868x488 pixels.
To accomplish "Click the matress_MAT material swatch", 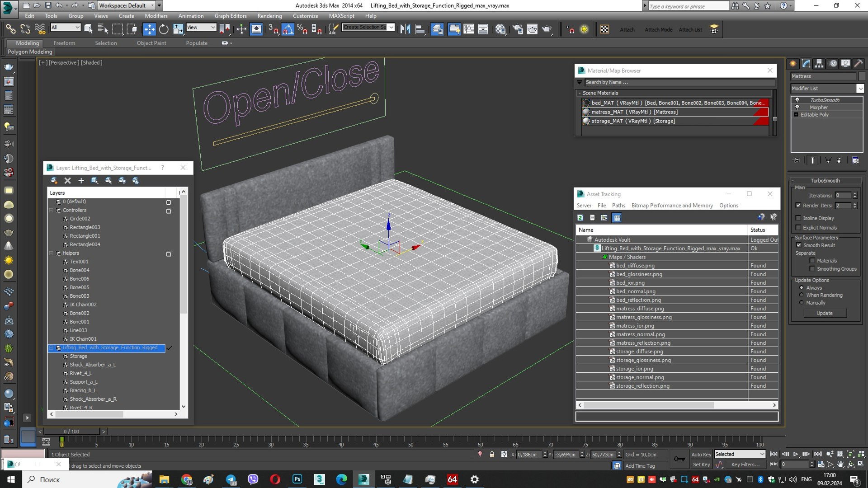I will click(586, 112).
